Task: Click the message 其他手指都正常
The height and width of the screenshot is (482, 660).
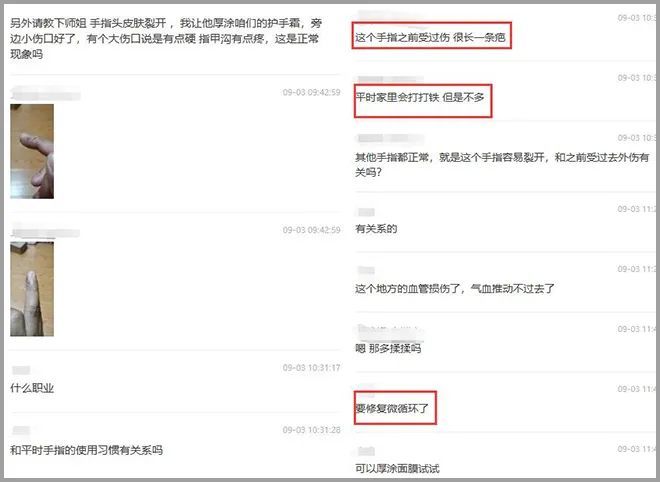Action: [502, 165]
